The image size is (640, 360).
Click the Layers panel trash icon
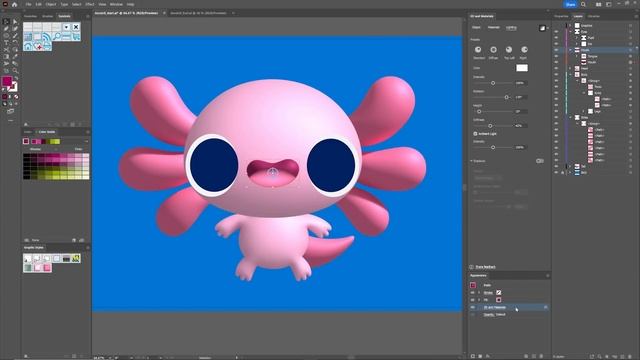click(x=629, y=356)
